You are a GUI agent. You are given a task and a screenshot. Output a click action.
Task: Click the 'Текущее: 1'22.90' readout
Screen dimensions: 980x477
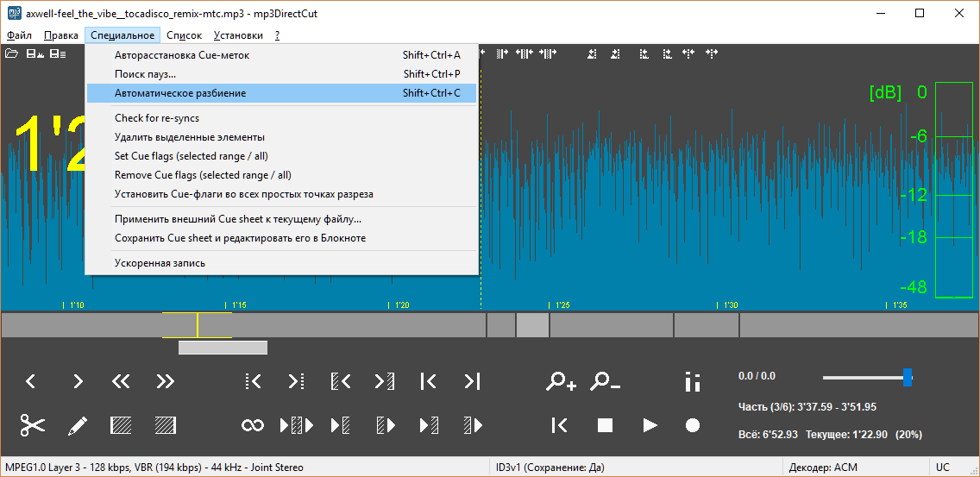[846, 435]
